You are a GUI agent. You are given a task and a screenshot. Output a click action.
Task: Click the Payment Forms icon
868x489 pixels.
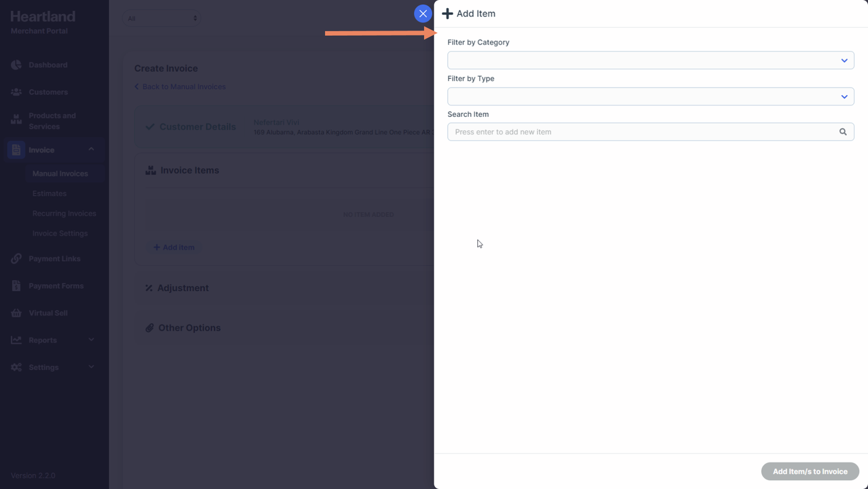(x=16, y=286)
